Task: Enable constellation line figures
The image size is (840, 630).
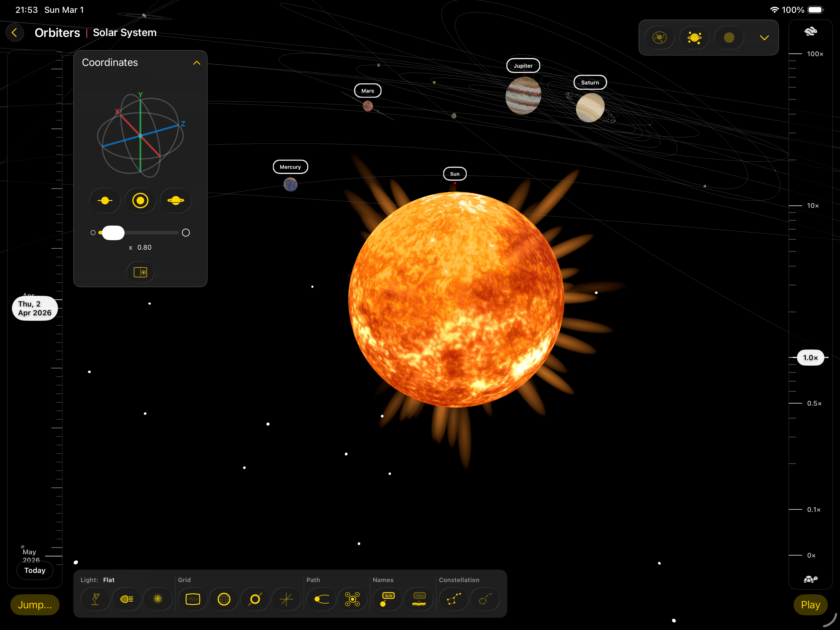Action: (x=453, y=599)
